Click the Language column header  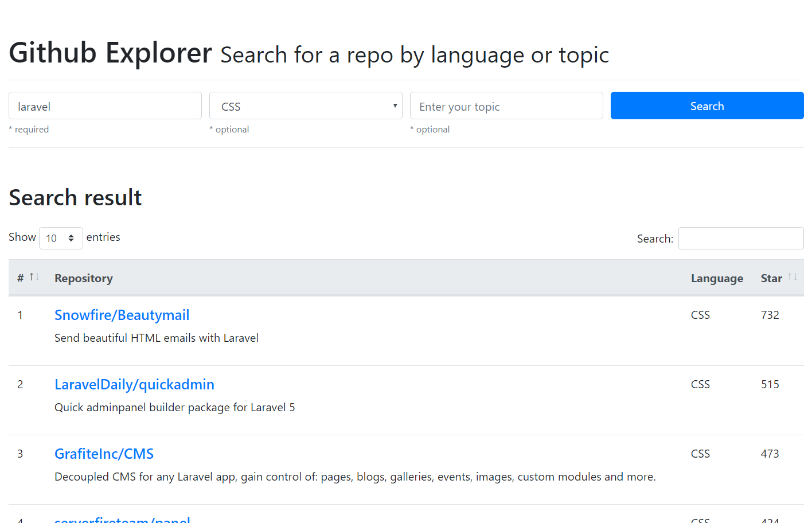pos(717,278)
